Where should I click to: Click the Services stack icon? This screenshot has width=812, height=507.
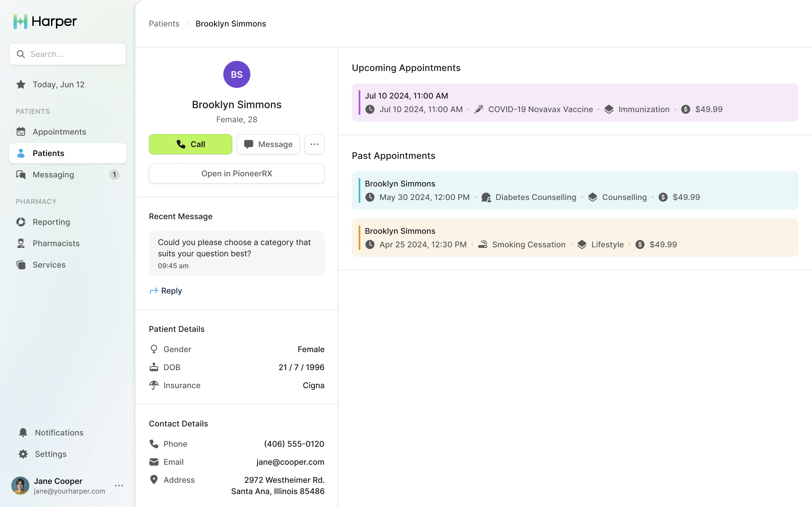tap(21, 265)
